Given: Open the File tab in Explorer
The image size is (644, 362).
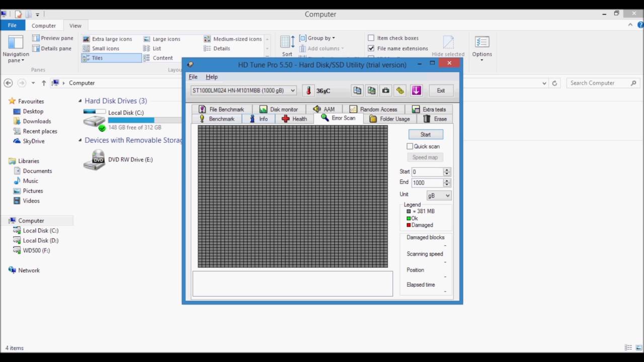Looking at the screenshot, I should 12,25.
